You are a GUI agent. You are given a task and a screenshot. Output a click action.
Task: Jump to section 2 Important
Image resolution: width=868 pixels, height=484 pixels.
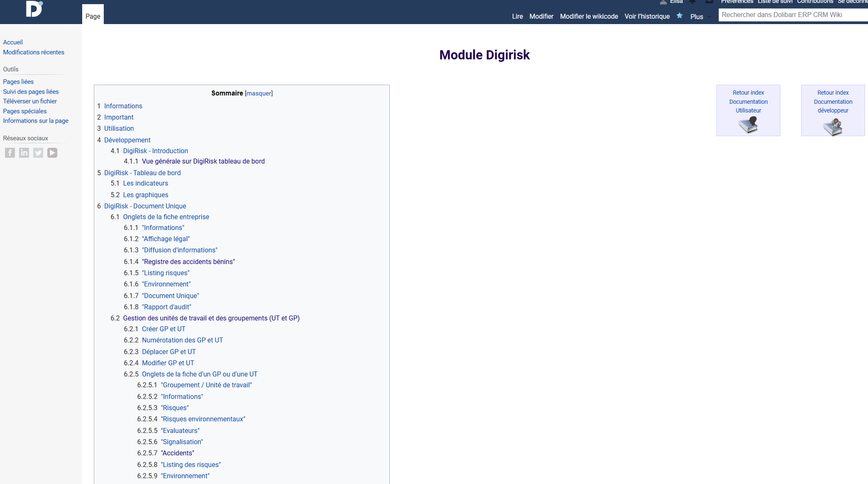click(x=119, y=117)
